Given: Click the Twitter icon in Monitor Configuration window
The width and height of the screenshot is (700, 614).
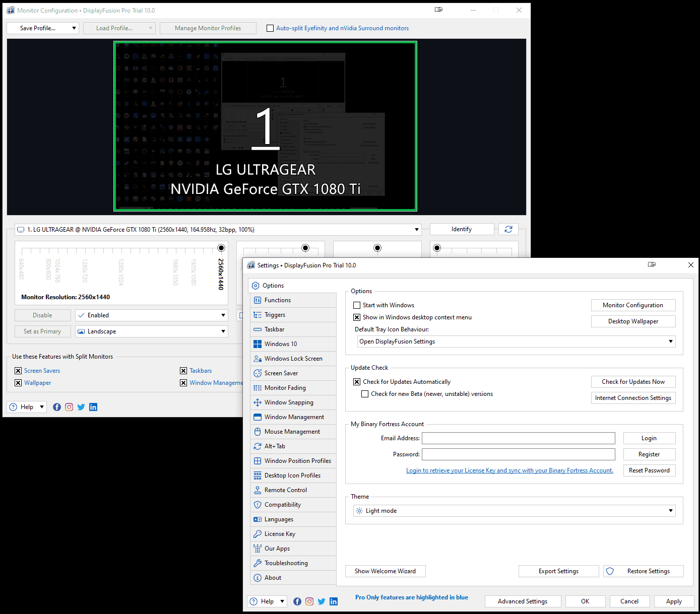Looking at the screenshot, I should (81, 407).
